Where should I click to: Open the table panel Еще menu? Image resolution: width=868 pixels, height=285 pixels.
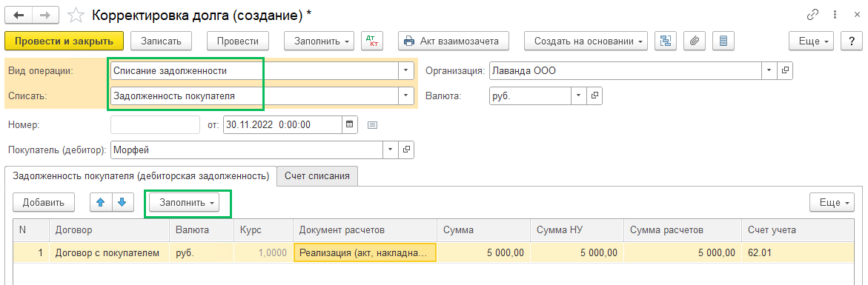coord(832,203)
